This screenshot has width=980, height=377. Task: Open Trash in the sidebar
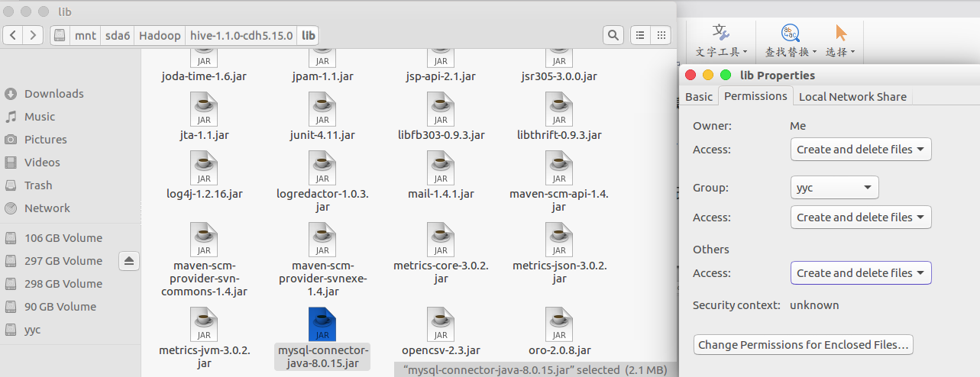pyautogui.click(x=38, y=185)
